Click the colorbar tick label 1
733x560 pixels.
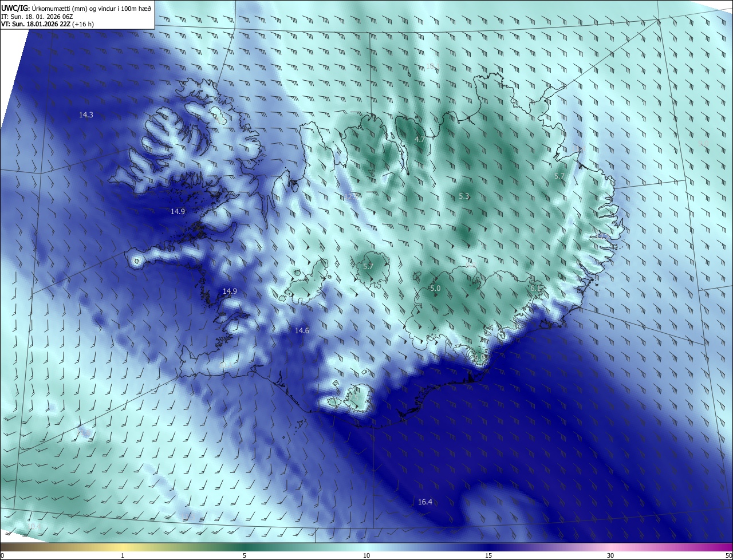(x=123, y=555)
